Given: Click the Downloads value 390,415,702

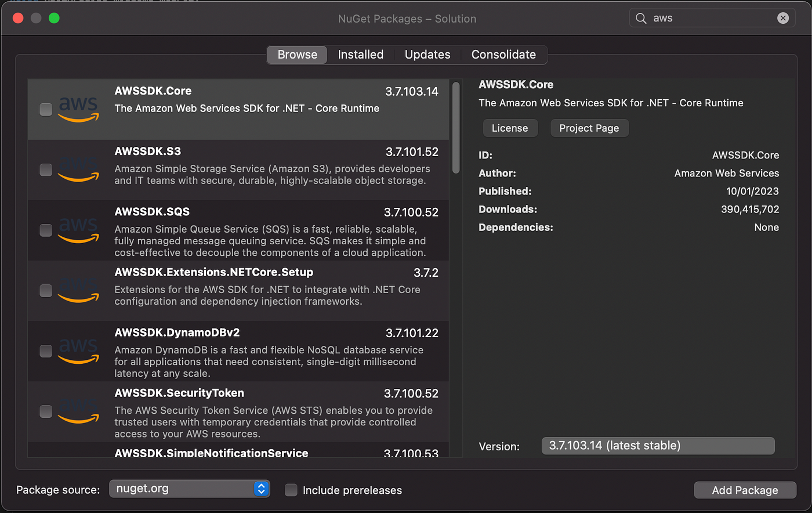Looking at the screenshot, I should [750, 209].
